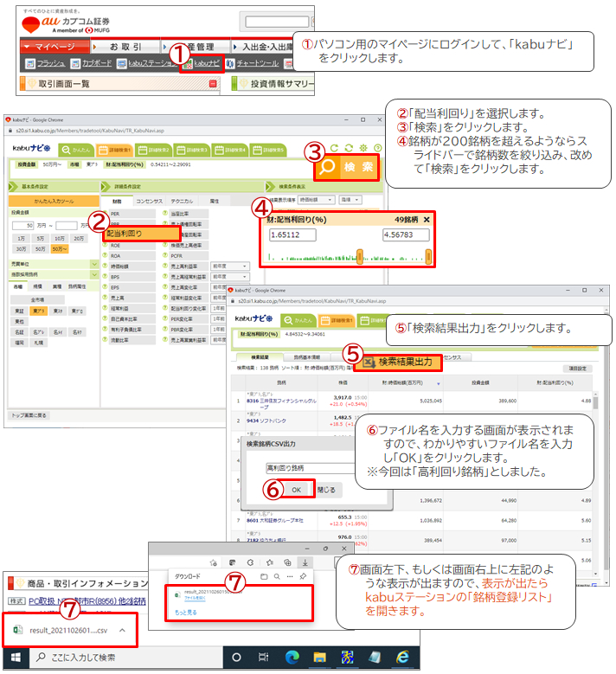Toggle the 名証 market filter

[x=19, y=332]
